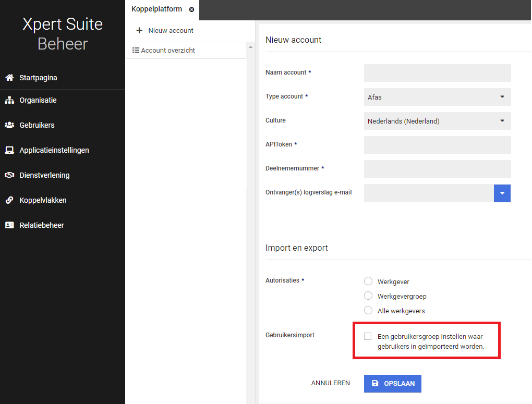Click the plus icon for Nieuw account
Viewport: 532px width, 404px height.
coord(139,31)
